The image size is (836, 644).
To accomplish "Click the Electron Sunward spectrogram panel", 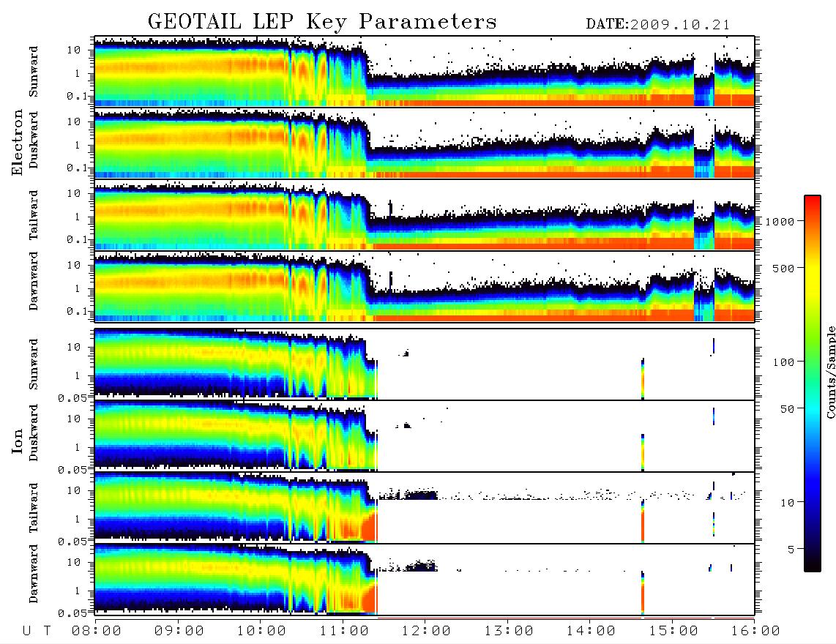I will pos(425,72).
